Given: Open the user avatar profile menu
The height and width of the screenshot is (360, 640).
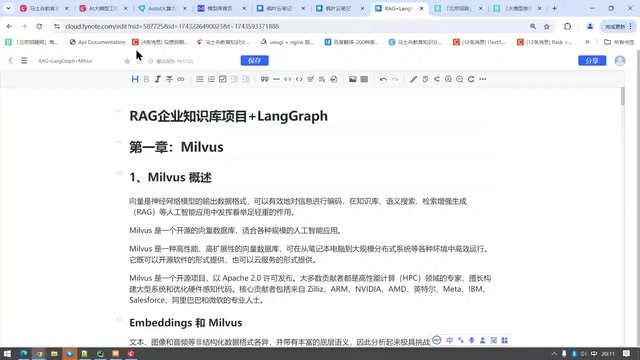Looking at the screenshot, I should (620, 61).
